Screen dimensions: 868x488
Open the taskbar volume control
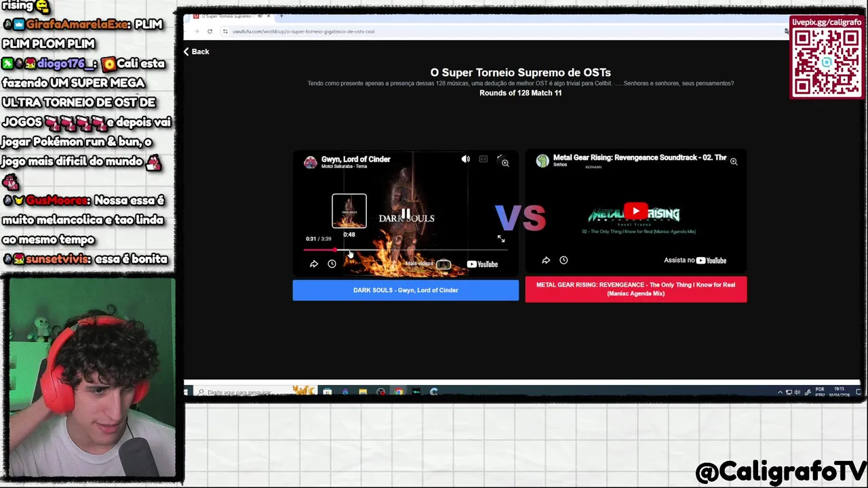point(797,392)
